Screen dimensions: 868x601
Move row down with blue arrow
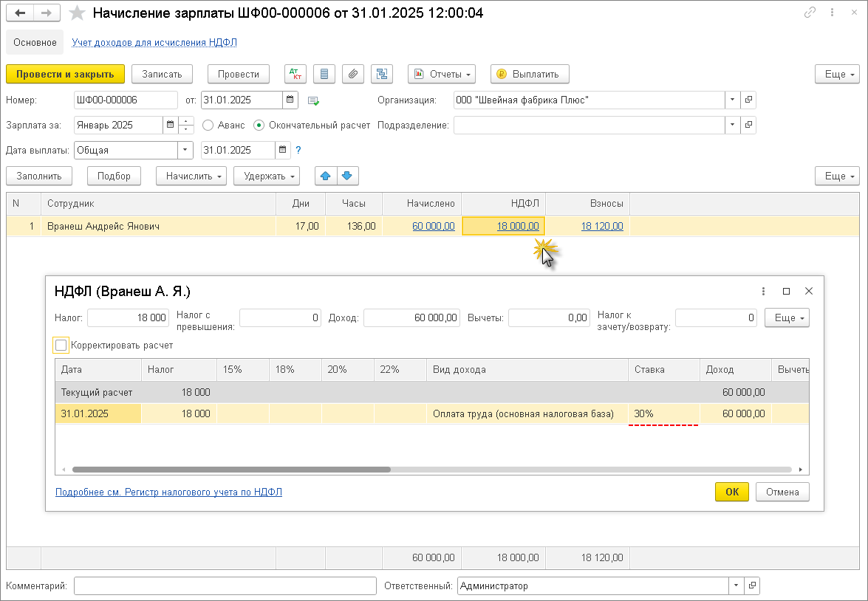347,176
